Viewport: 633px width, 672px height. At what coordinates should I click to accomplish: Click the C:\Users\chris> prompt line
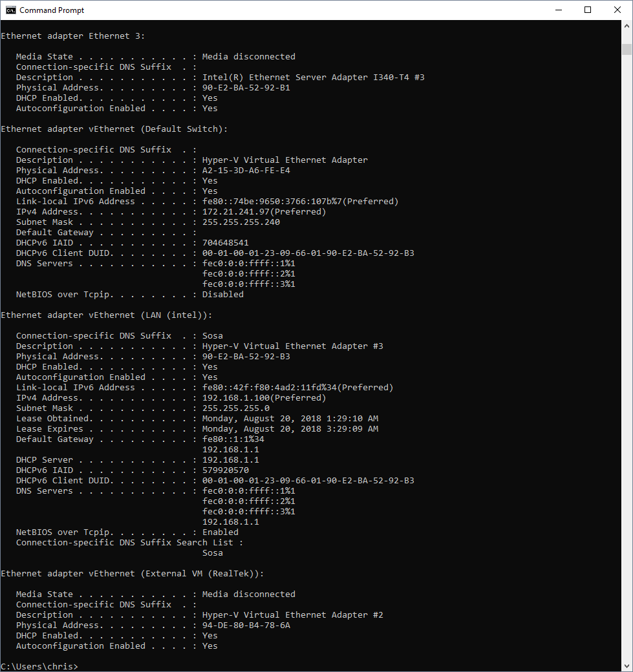point(39,666)
